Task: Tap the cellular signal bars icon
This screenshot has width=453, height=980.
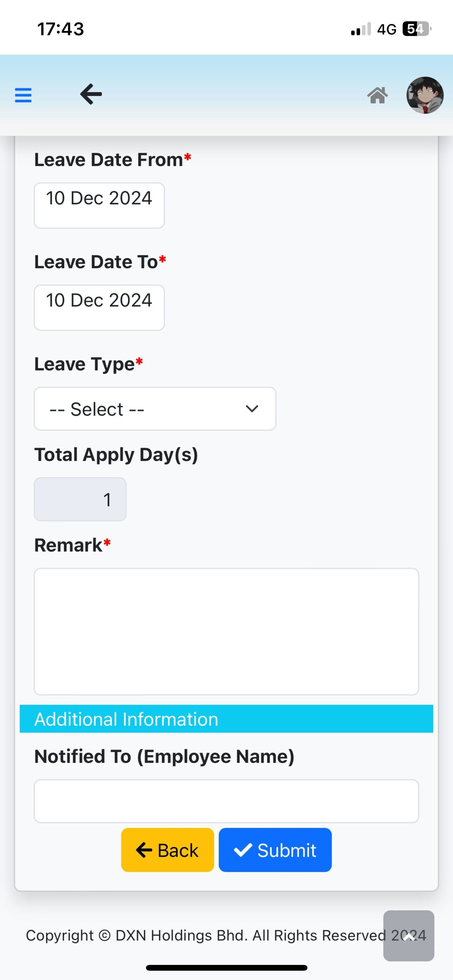Action: [x=361, y=29]
